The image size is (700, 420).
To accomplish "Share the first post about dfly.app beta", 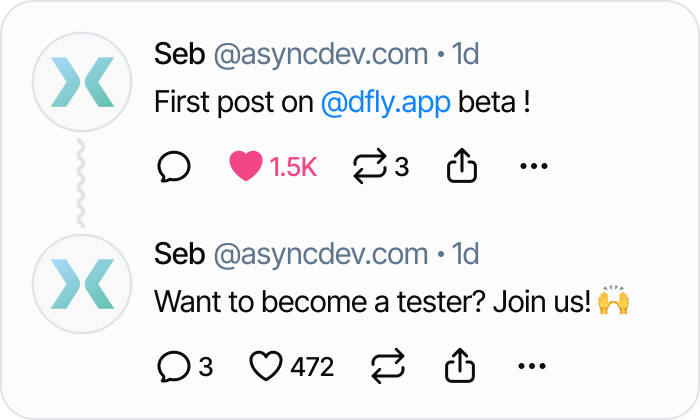I will click(459, 167).
